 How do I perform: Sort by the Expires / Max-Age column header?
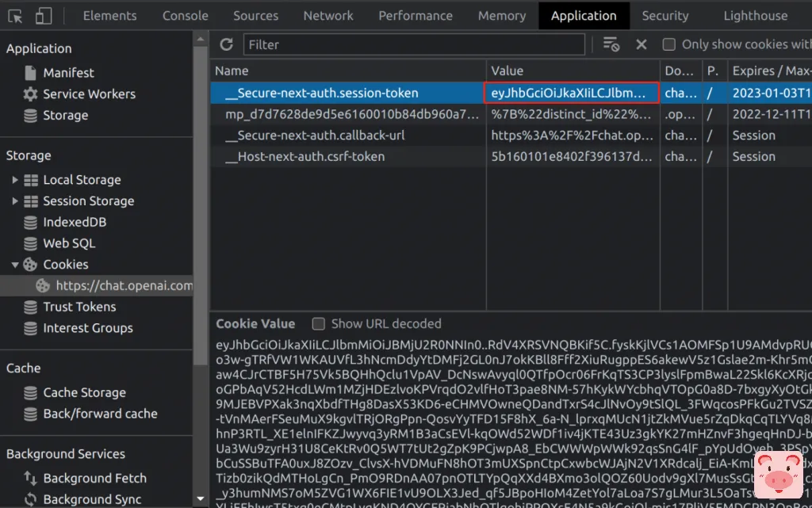tap(770, 71)
